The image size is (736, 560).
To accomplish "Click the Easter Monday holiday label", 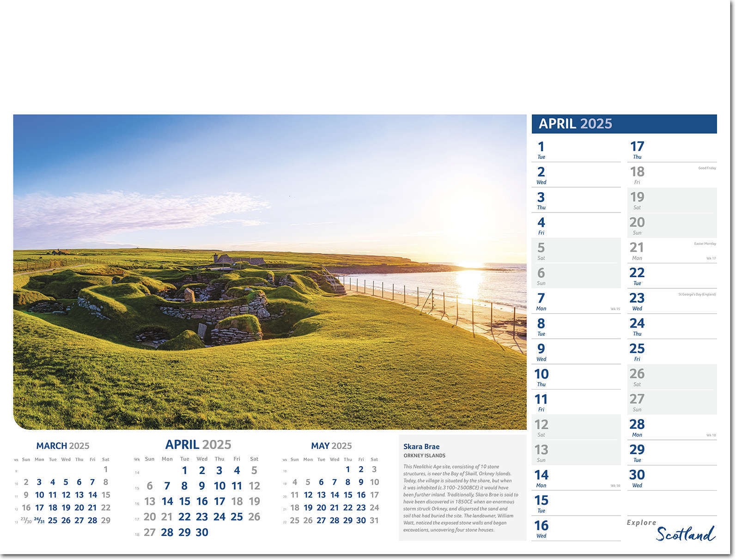I will click(705, 243).
